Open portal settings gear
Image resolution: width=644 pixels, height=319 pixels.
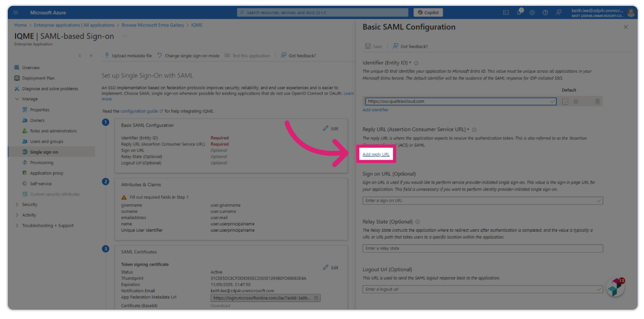[532, 13]
